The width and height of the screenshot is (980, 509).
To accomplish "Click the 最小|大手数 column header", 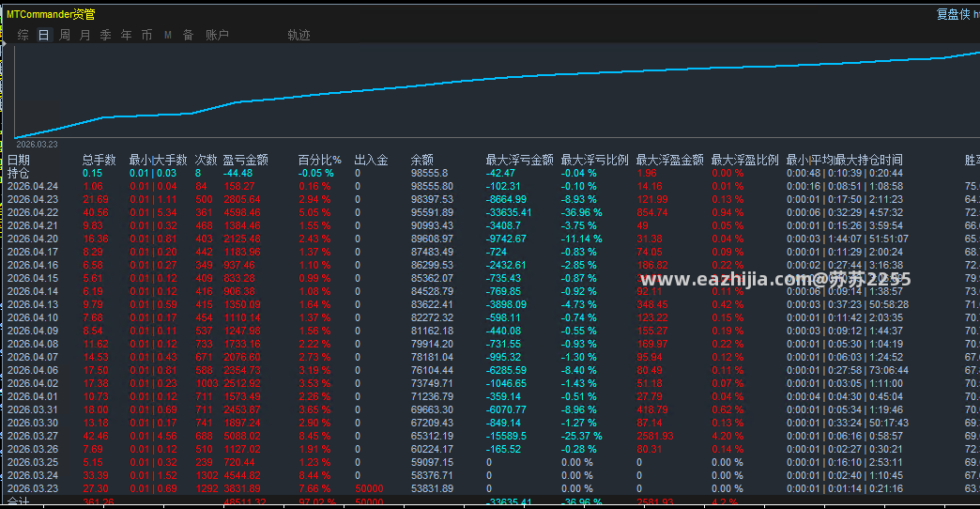I will tap(158, 160).
